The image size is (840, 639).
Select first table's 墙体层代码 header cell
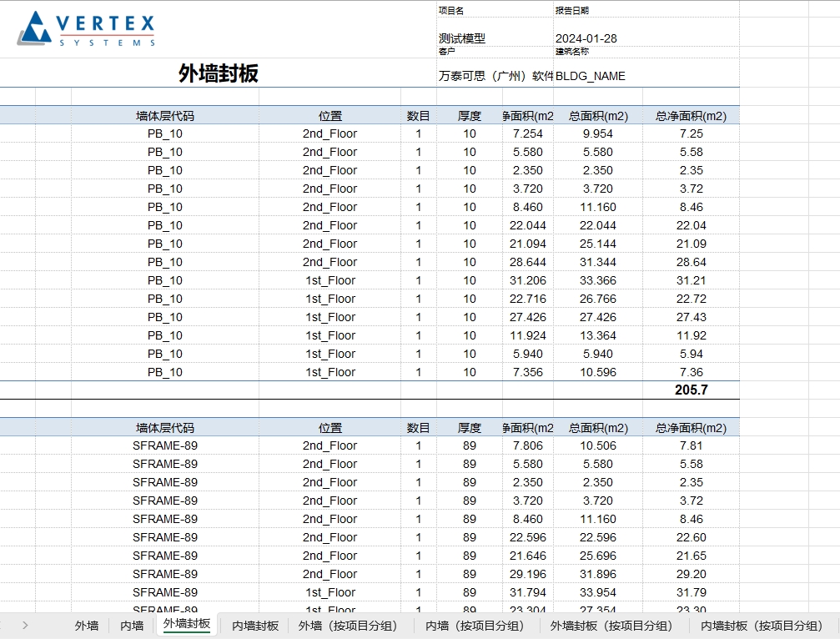coord(165,116)
